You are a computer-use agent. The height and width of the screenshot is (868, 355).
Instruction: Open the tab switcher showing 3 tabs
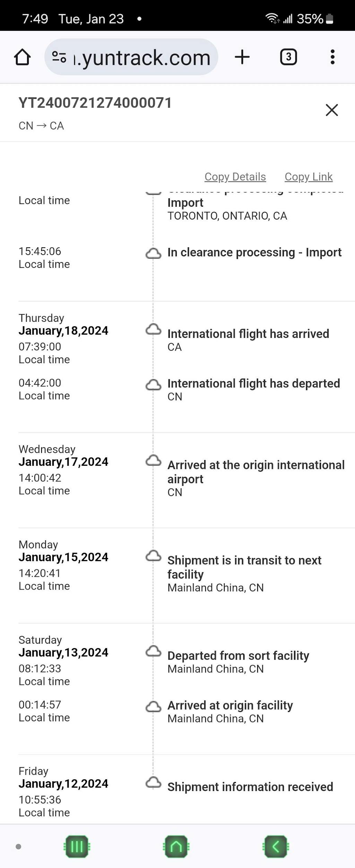click(x=288, y=57)
